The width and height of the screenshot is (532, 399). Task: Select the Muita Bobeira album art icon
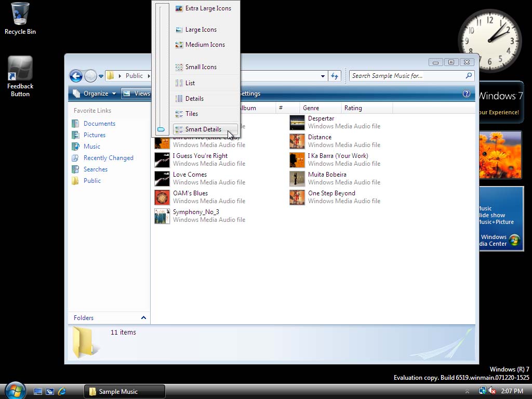[297, 179]
